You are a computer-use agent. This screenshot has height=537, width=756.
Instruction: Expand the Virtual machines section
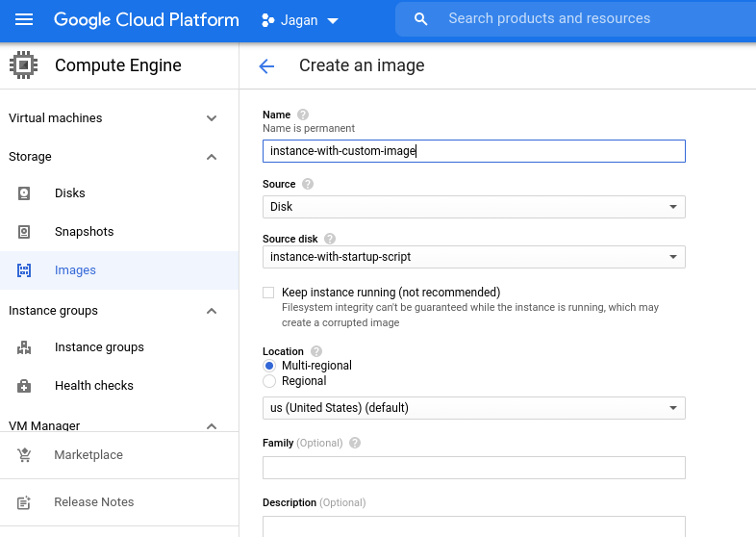tap(212, 118)
